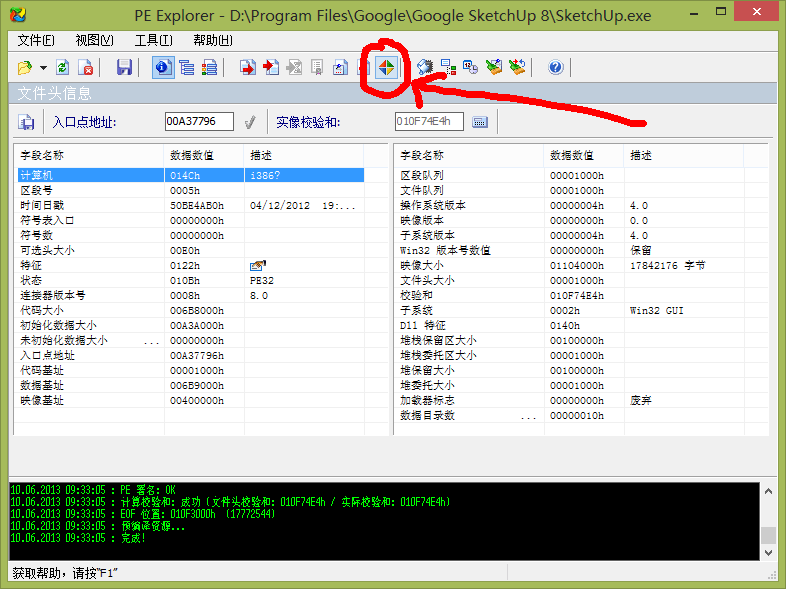Open export viewer with outgoing red arrow
Screen dimensions: 786x589
(248, 67)
